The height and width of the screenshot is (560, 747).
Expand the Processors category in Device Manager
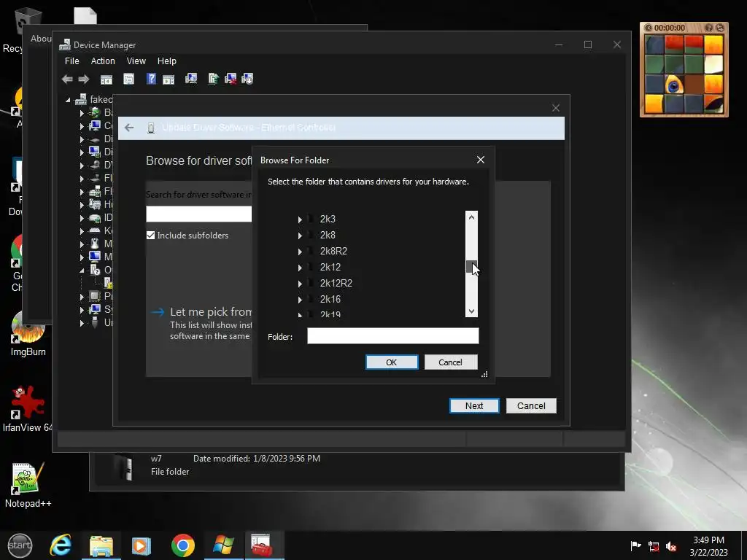tap(82, 297)
